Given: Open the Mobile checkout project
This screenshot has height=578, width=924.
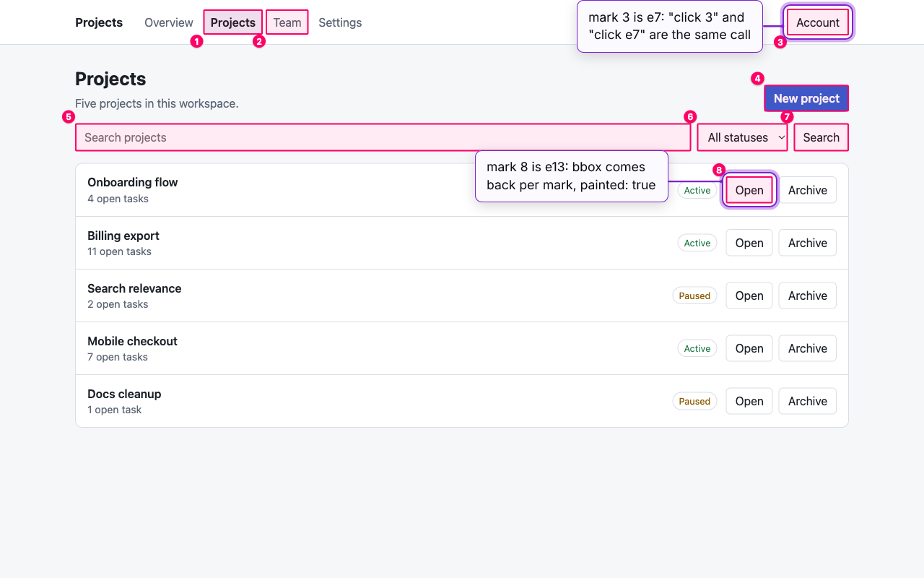Looking at the screenshot, I should coord(749,348).
